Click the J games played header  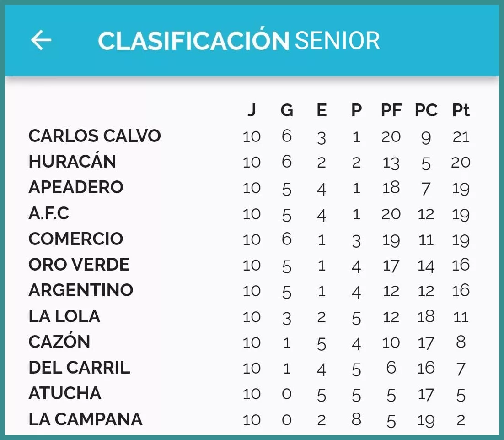pos(252,110)
